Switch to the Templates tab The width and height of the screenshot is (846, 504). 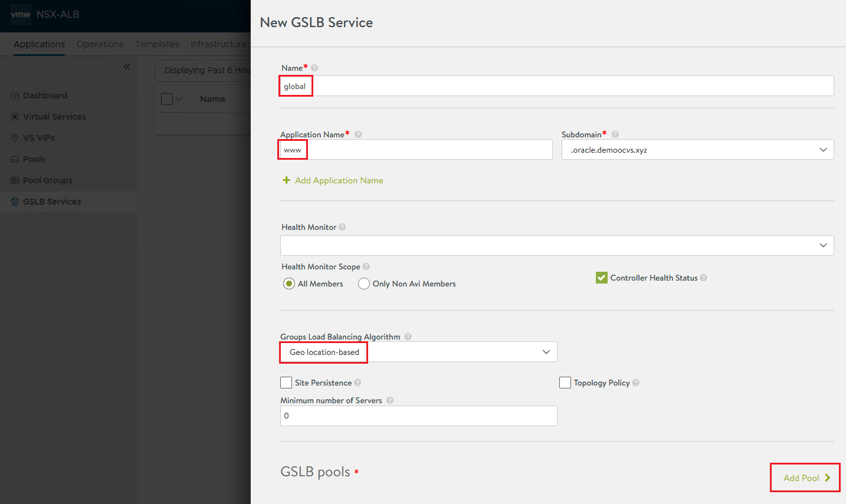point(157,44)
